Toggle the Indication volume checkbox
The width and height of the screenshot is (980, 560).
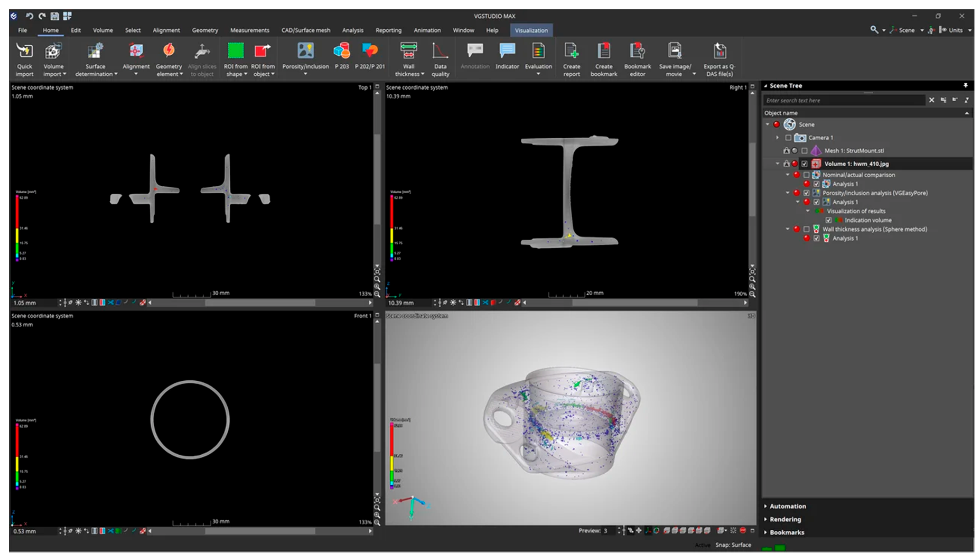(828, 220)
